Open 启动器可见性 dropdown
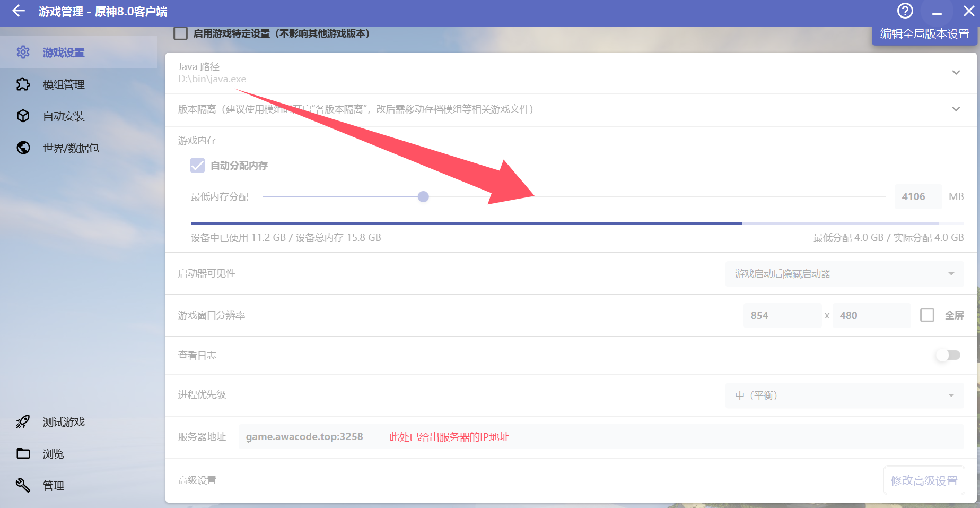Screen dimensions: 980x508 point(844,274)
